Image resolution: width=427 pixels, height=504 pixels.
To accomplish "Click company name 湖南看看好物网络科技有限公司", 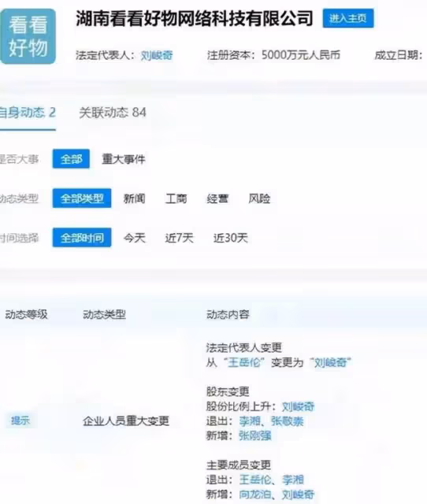I will [195, 18].
